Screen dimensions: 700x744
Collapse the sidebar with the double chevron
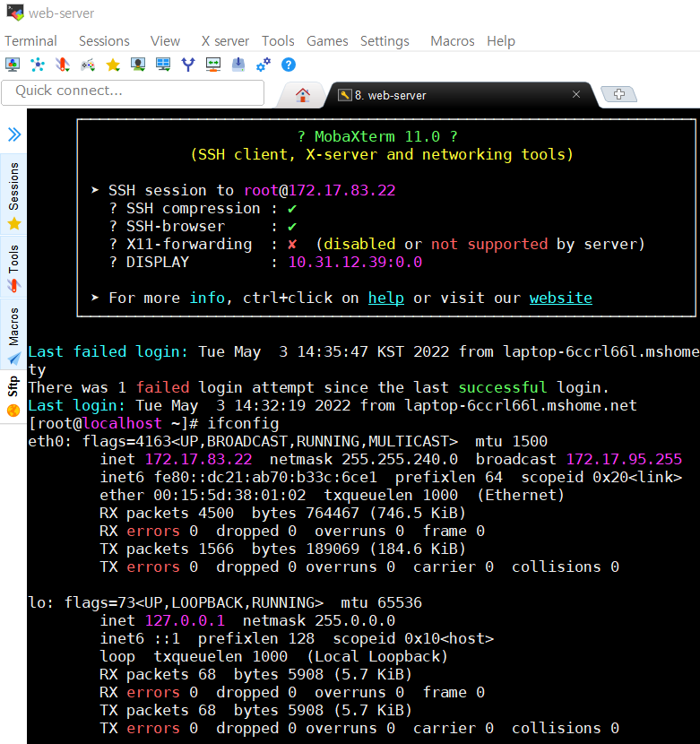pyautogui.click(x=14, y=134)
